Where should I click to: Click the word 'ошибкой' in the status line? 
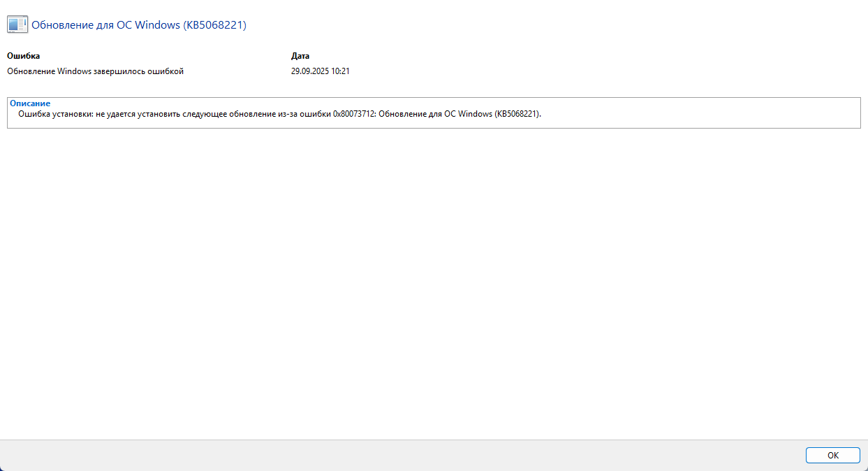pyautogui.click(x=168, y=71)
